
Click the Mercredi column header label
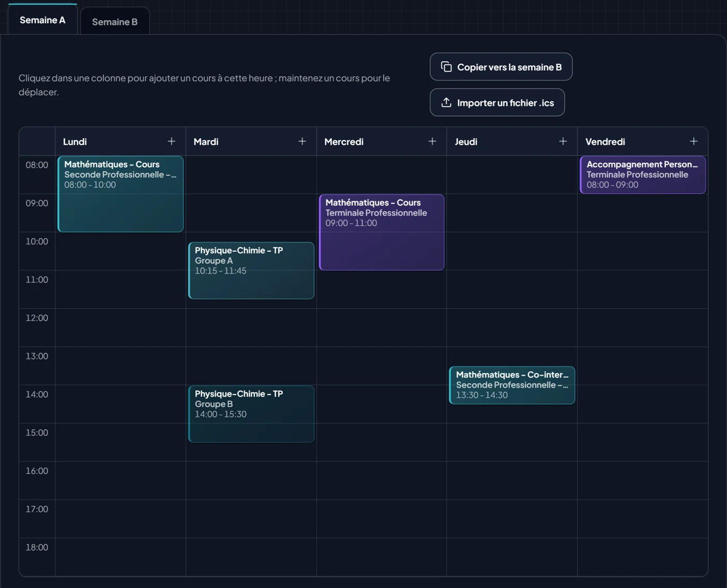pyautogui.click(x=344, y=142)
